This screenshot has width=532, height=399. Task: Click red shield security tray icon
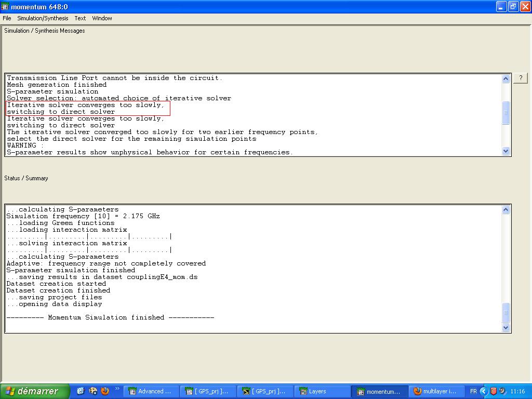pyautogui.click(x=494, y=391)
